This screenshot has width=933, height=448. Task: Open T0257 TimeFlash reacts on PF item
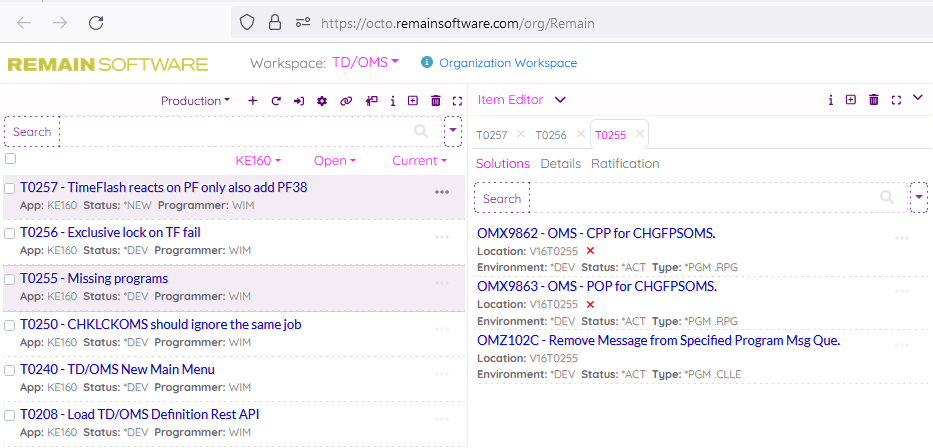(x=164, y=188)
